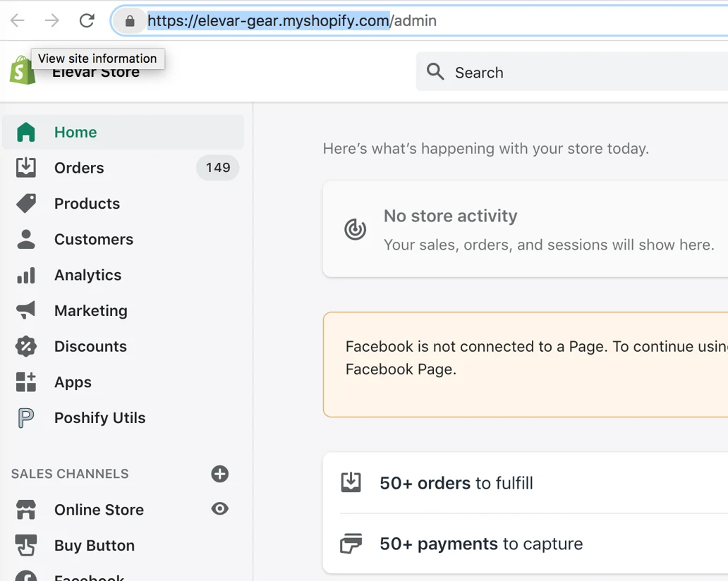Image resolution: width=728 pixels, height=581 pixels.
Task: Click the Products tag icon
Action: 26,203
